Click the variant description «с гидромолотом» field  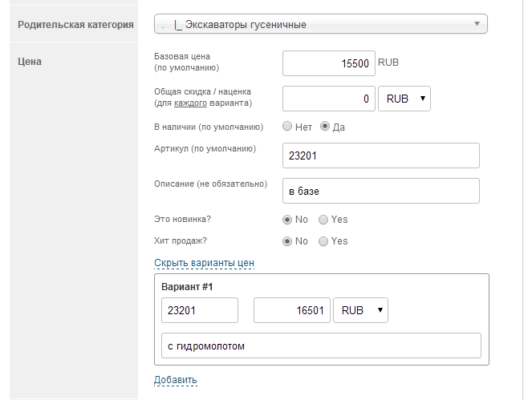321,345
